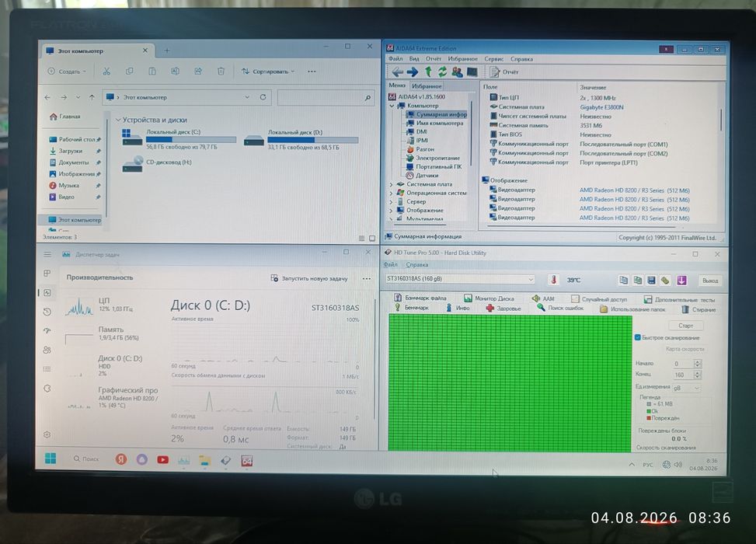Open the Сортировать dropdown in Explorer
The image size is (756, 544).
(x=268, y=71)
